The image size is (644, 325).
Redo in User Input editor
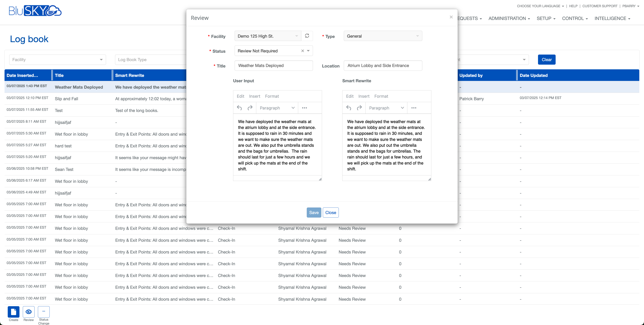(250, 108)
